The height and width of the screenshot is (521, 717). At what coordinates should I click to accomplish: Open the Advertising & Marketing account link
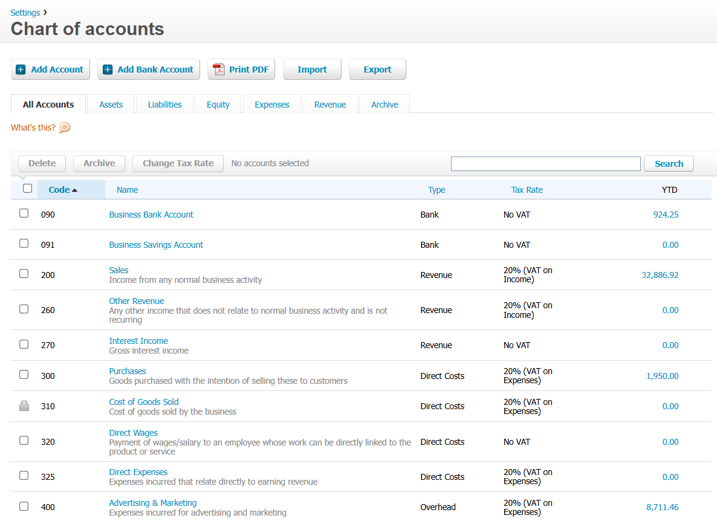pyautogui.click(x=153, y=503)
